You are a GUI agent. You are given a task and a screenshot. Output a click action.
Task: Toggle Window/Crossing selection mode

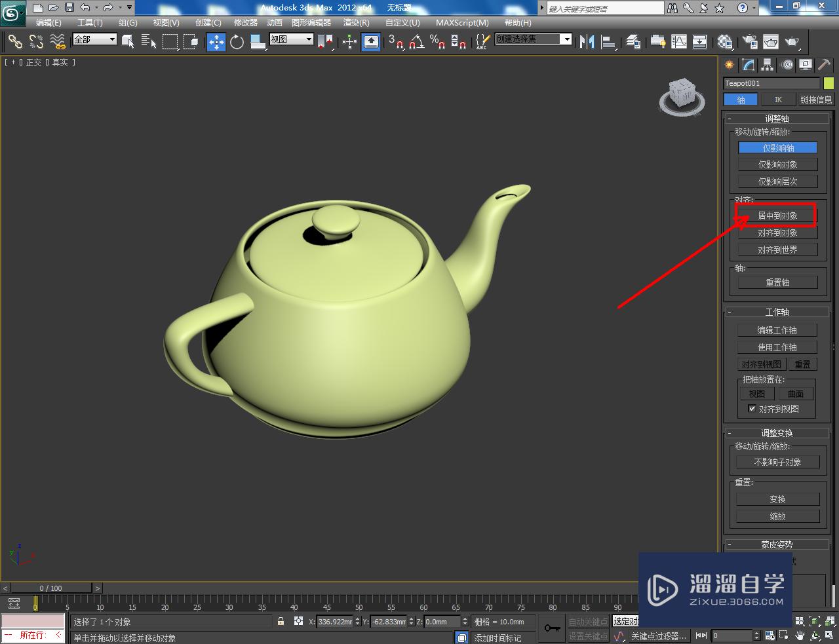(191, 42)
